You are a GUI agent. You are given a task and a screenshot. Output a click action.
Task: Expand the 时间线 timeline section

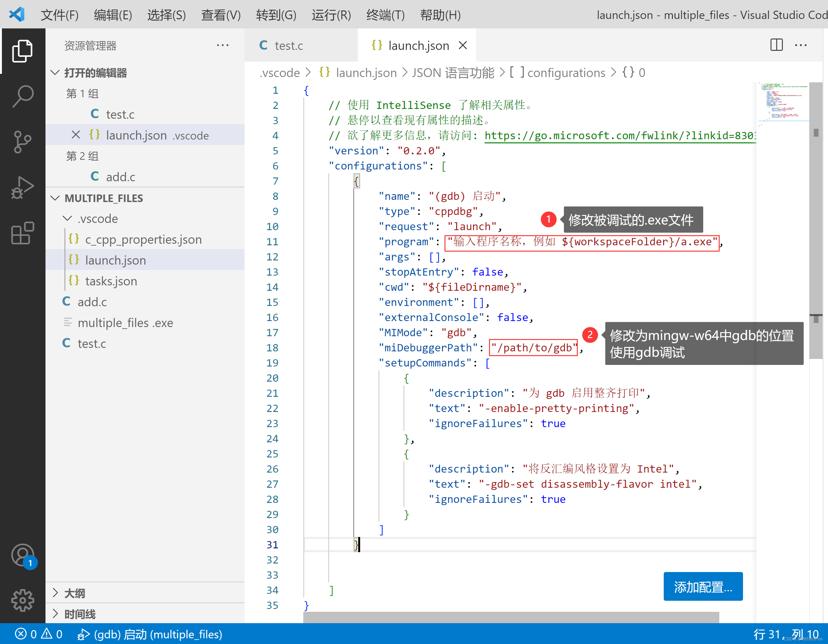click(x=55, y=613)
